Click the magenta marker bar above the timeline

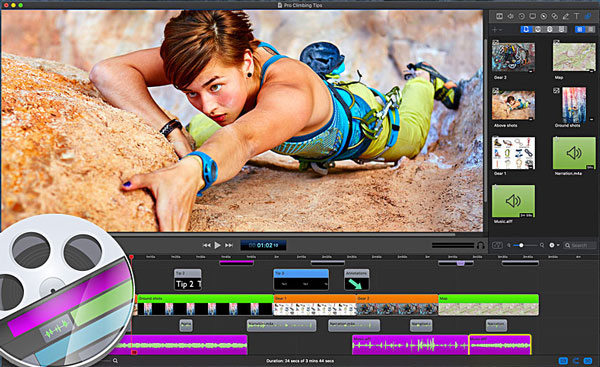pos(236,262)
